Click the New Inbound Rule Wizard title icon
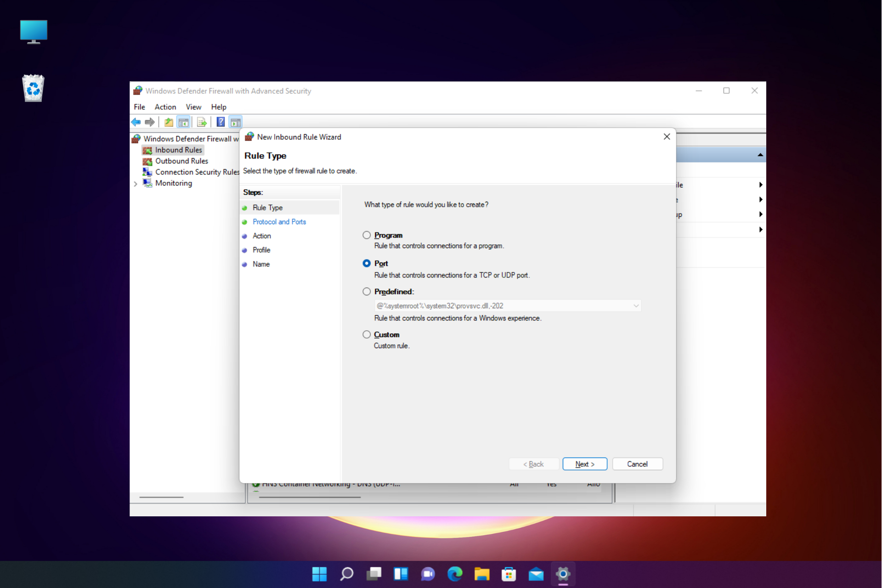Screen dimensions: 882x588 click(249, 136)
